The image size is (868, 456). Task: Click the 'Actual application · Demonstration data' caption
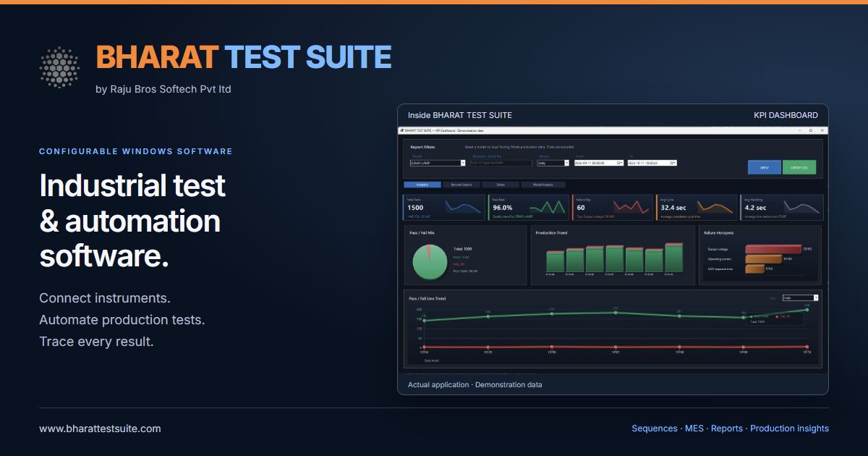[x=475, y=384]
